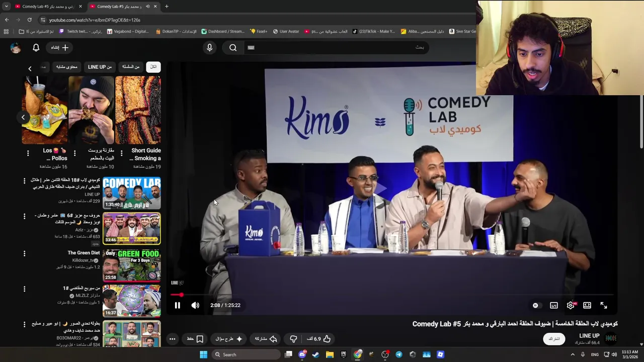The image size is (644, 362).
Task: Save the video with the bookmark (حفظ) button
Action: tap(195, 339)
